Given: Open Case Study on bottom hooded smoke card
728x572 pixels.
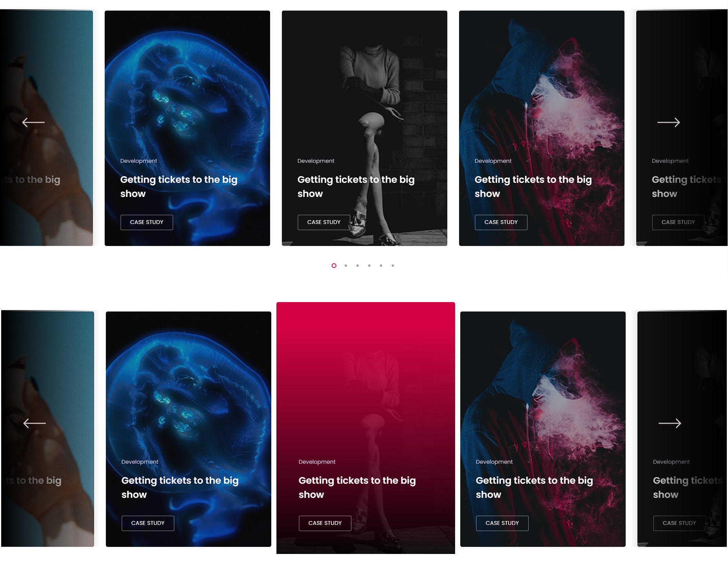Looking at the screenshot, I should pyautogui.click(x=502, y=523).
